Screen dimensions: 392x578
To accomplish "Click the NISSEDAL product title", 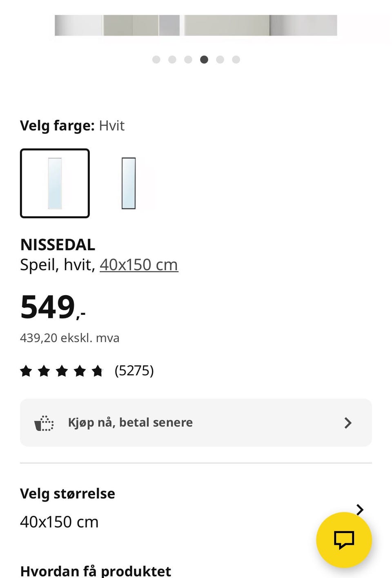I will (x=58, y=245).
